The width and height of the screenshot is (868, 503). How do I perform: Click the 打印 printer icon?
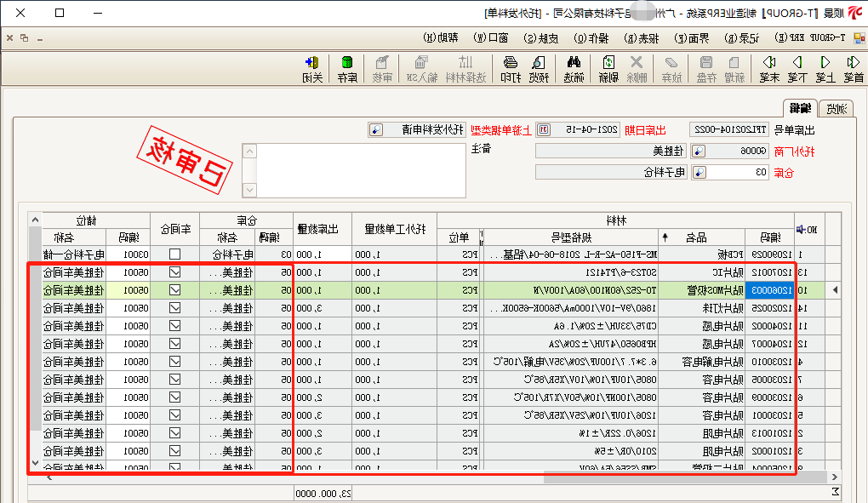pos(510,67)
